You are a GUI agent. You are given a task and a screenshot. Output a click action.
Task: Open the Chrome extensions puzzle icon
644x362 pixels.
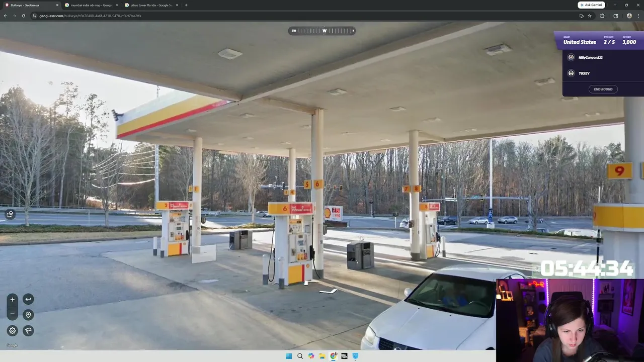pos(602,16)
